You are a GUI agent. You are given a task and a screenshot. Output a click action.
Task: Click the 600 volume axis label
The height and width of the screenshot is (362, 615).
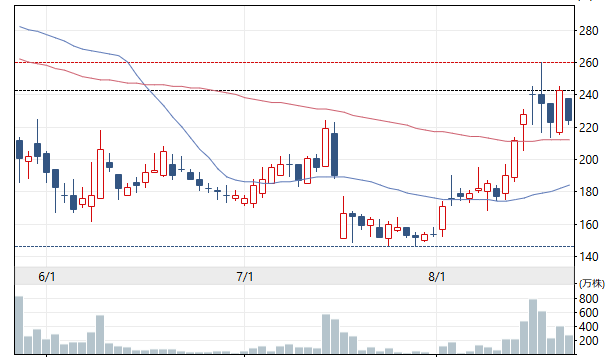589,313
